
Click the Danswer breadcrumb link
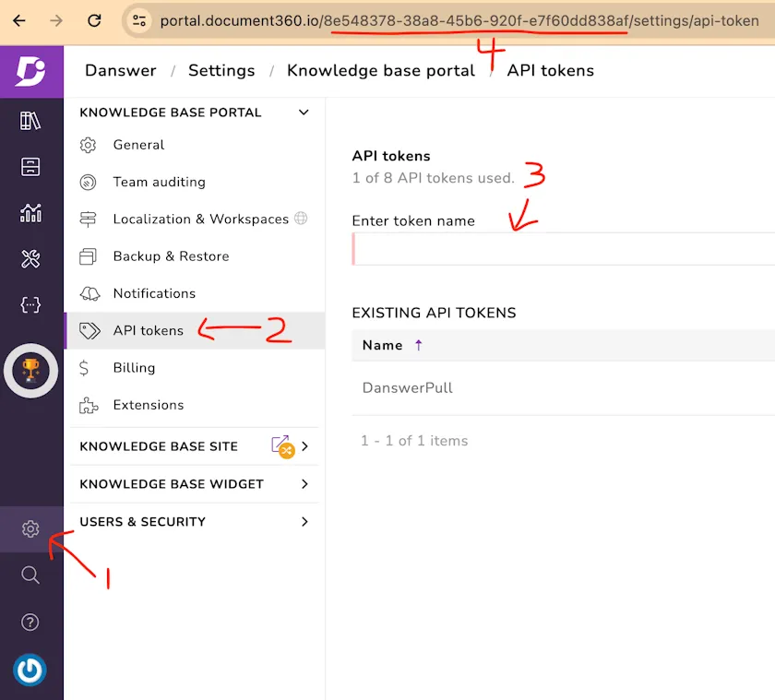tap(121, 71)
